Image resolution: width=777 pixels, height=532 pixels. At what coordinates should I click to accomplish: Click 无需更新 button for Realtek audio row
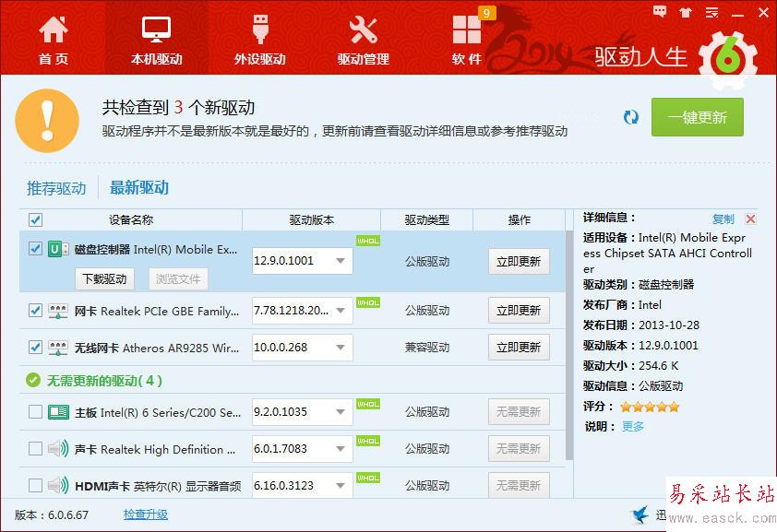(519, 449)
